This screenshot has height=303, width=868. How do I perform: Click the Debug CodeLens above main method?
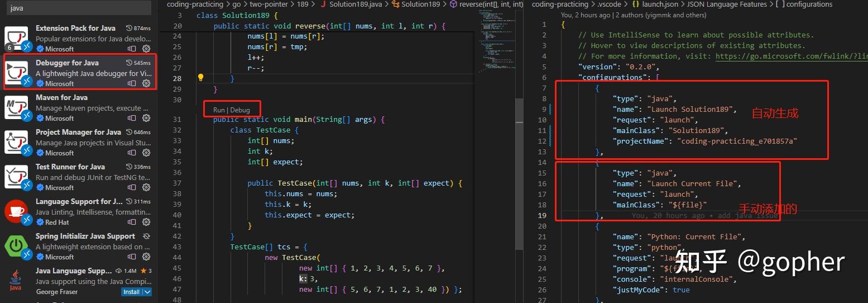(x=240, y=110)
